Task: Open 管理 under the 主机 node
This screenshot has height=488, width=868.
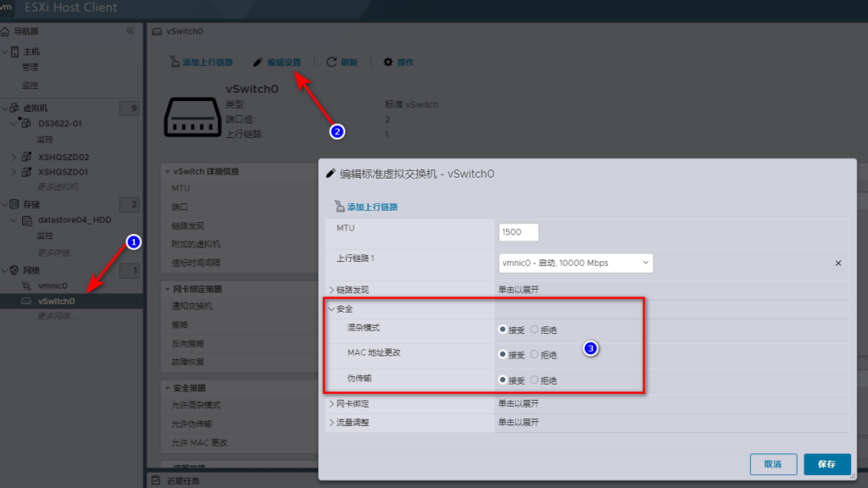Action: click(30, 67)
